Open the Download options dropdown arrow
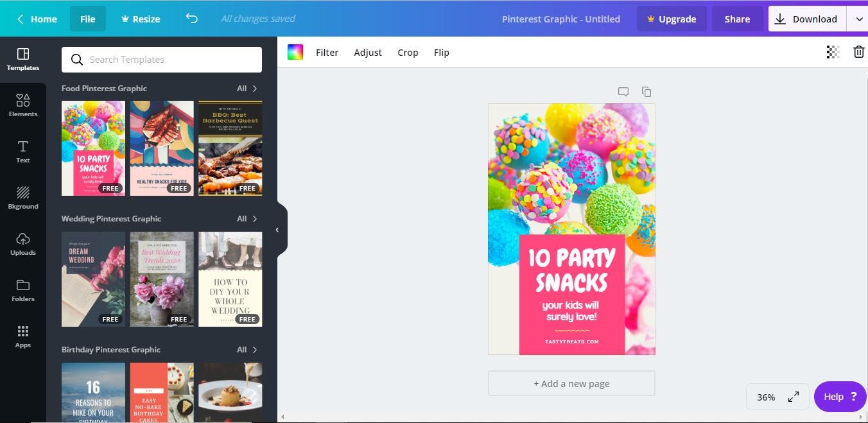Image resolution: width=868 pixels, height=423 pixels. tap(859, 19)
